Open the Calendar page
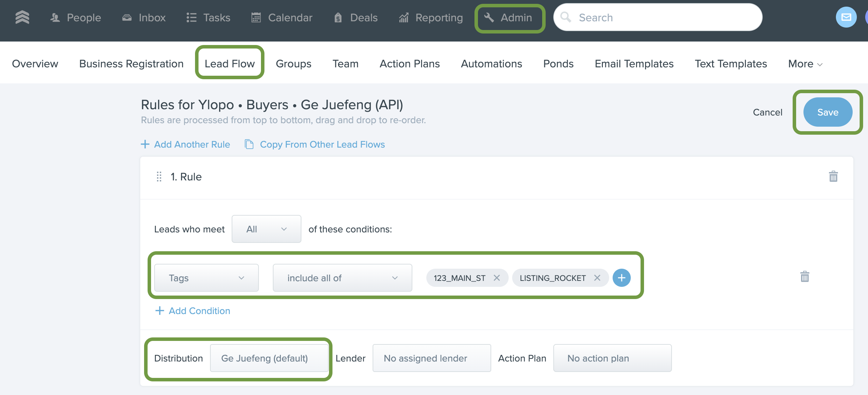Image resolution: width=868 pixels, height=395 pixels. [282, 17]
